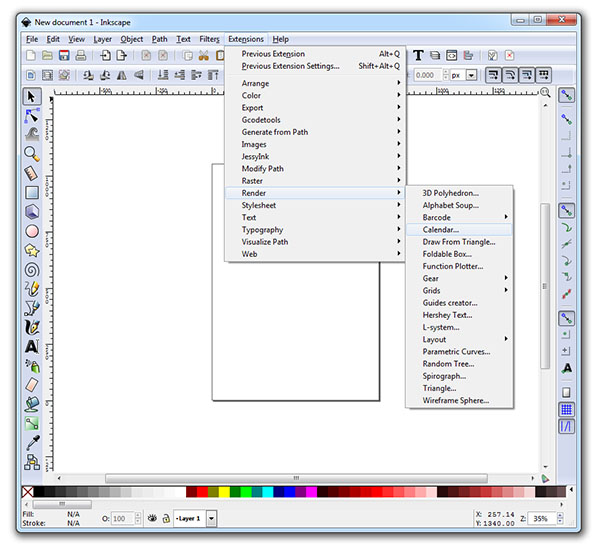Choose Previous Extension Settings... entry
The image size is (600, 552).
315,66
